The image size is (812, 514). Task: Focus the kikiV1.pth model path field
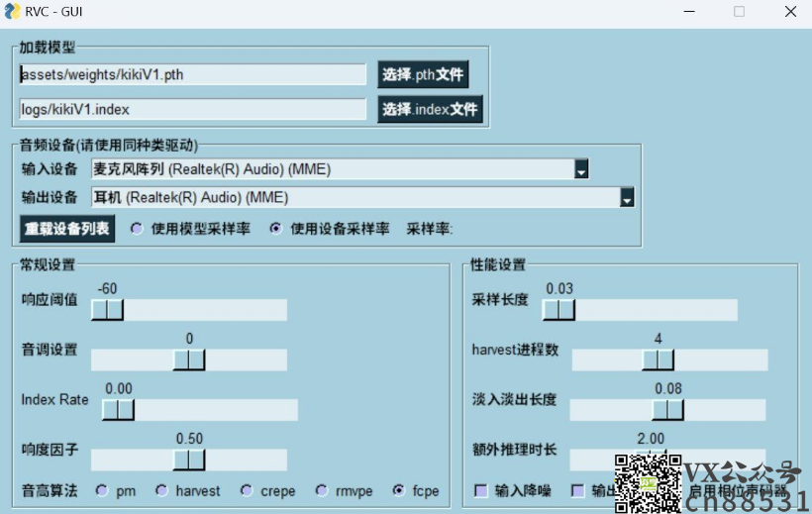[193, 74]
